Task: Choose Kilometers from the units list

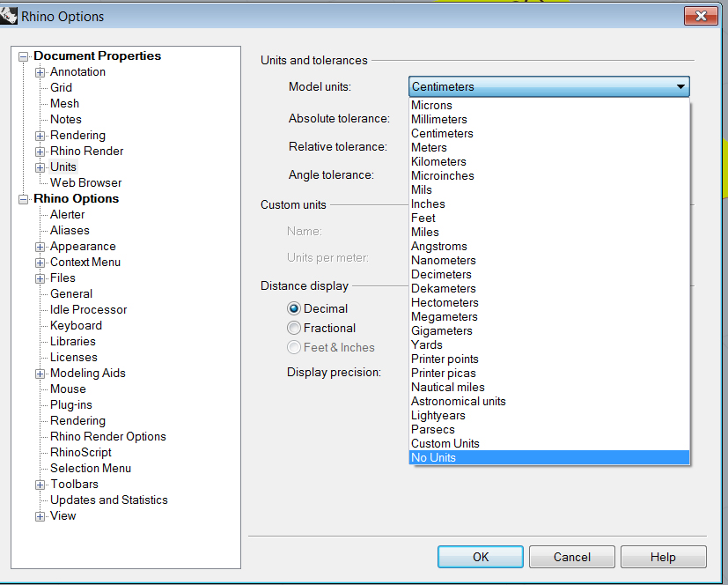Action: (x=548, y=162)
